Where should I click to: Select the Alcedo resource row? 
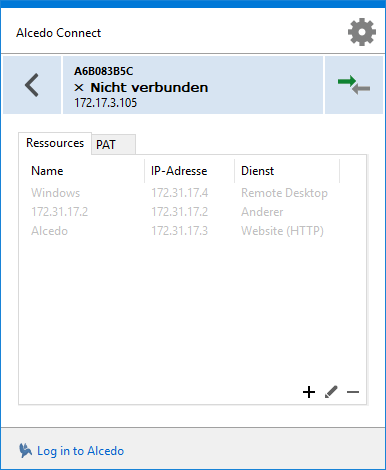192,231
